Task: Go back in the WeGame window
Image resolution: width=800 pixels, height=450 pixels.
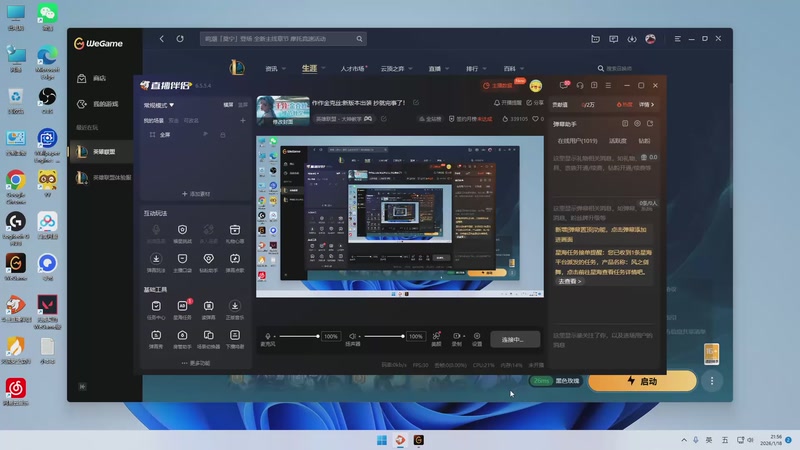Action: click(162, 39)
